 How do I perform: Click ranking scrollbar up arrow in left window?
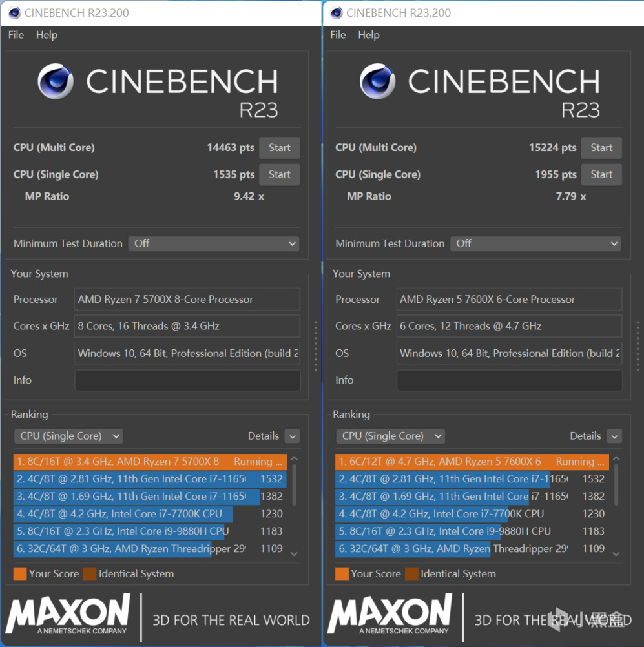(x=295, y=458)
